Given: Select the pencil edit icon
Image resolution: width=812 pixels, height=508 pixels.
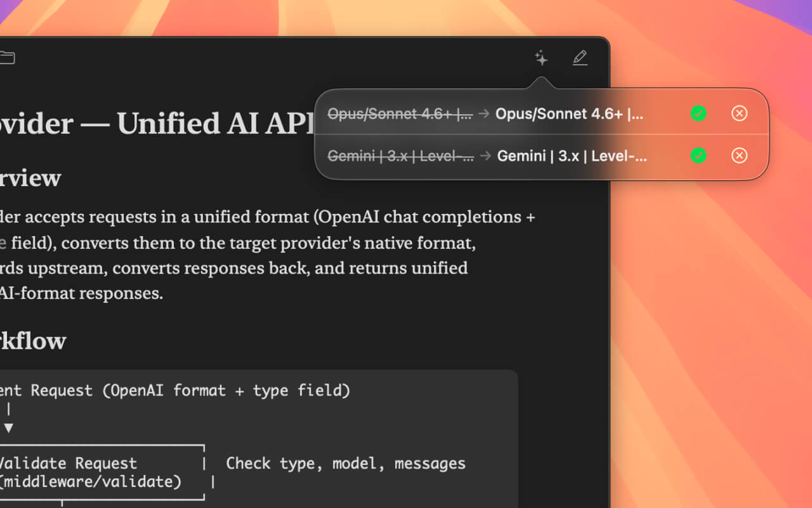Looking at the screenshot, I should tap(580, 58).
